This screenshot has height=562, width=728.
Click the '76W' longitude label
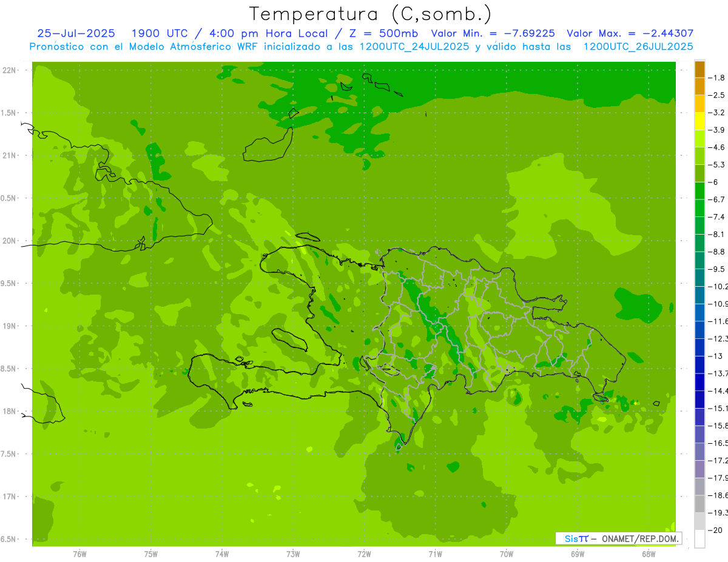79,554
